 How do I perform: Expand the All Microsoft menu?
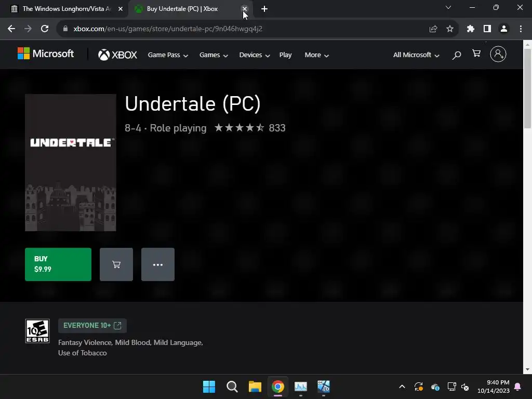point(416,55)
